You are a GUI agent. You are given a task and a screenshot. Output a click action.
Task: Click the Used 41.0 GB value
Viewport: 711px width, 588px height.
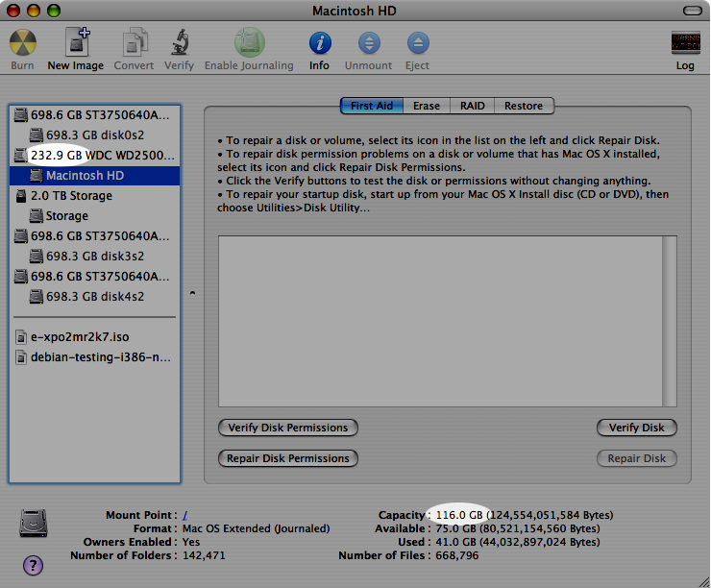(518, 542)
